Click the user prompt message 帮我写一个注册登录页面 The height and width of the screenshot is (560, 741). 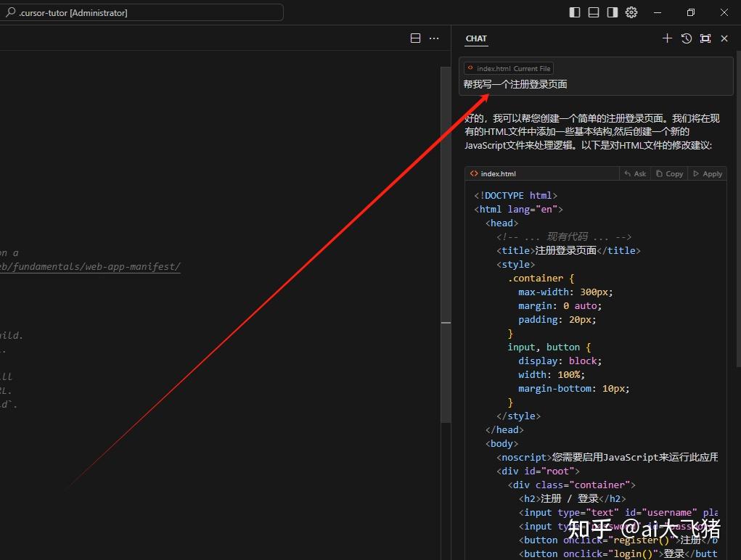[515, 83]
